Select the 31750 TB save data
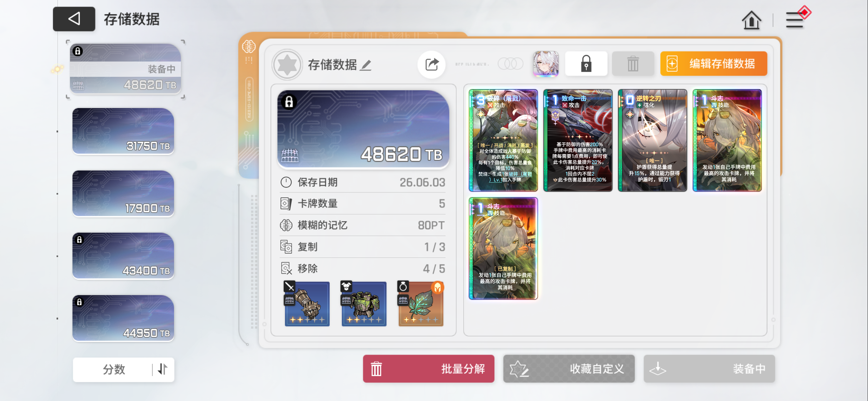Image resolution: width=868 pixels, height=401 pixels. (123, 131)
